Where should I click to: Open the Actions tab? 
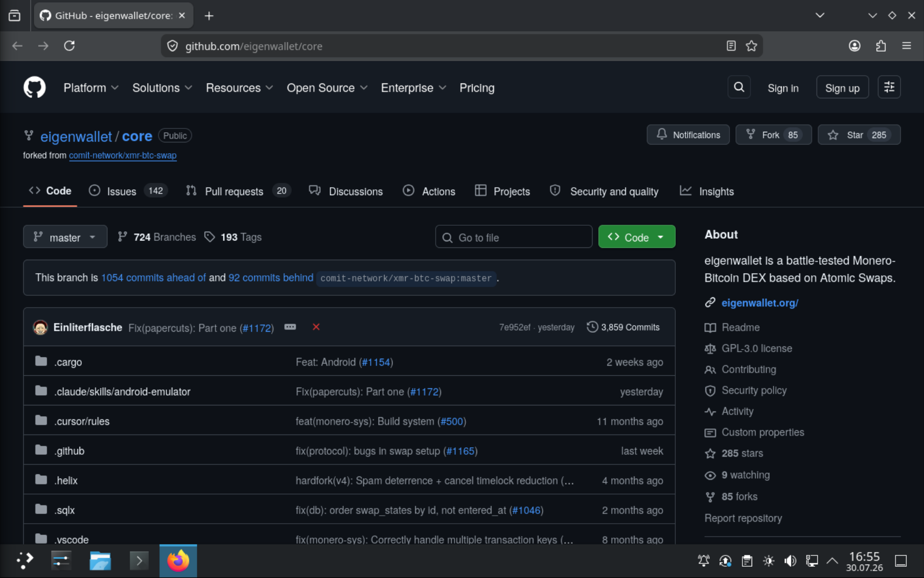click(x=429, y=191)
